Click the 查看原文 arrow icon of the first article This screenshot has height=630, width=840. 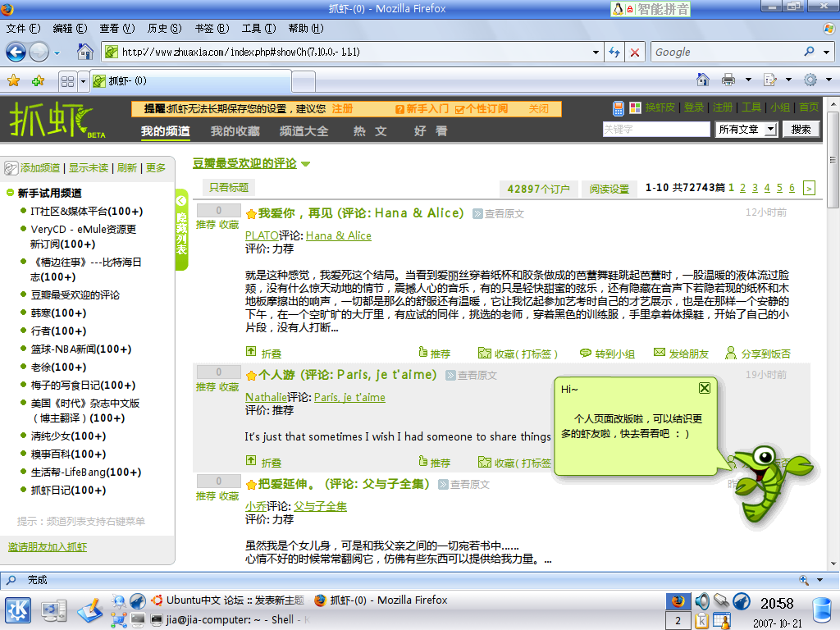point(477,214)
